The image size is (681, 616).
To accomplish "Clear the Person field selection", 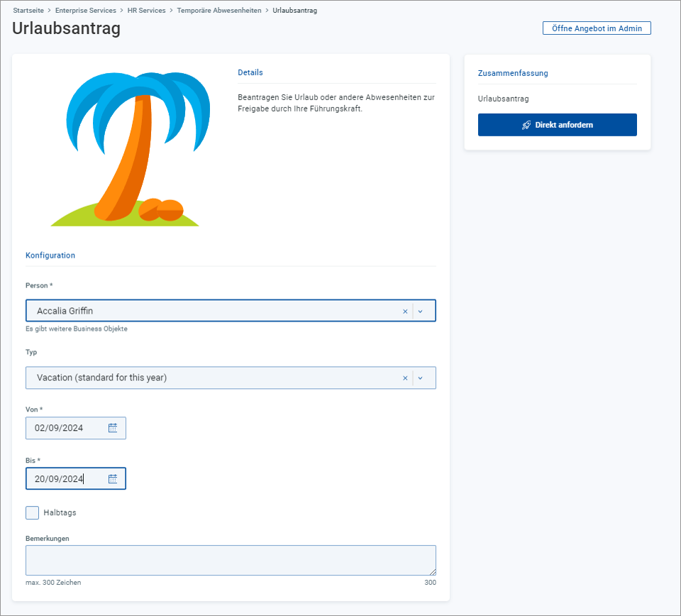I will pyautogui.click(x=405, y=311).
